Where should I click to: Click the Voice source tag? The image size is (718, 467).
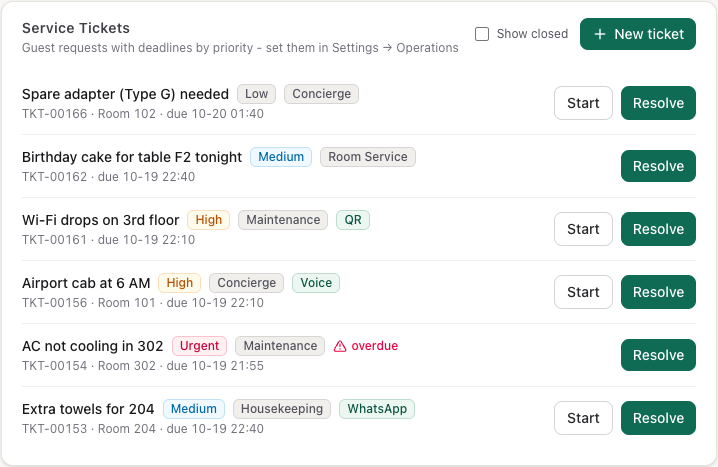(316, 283)
